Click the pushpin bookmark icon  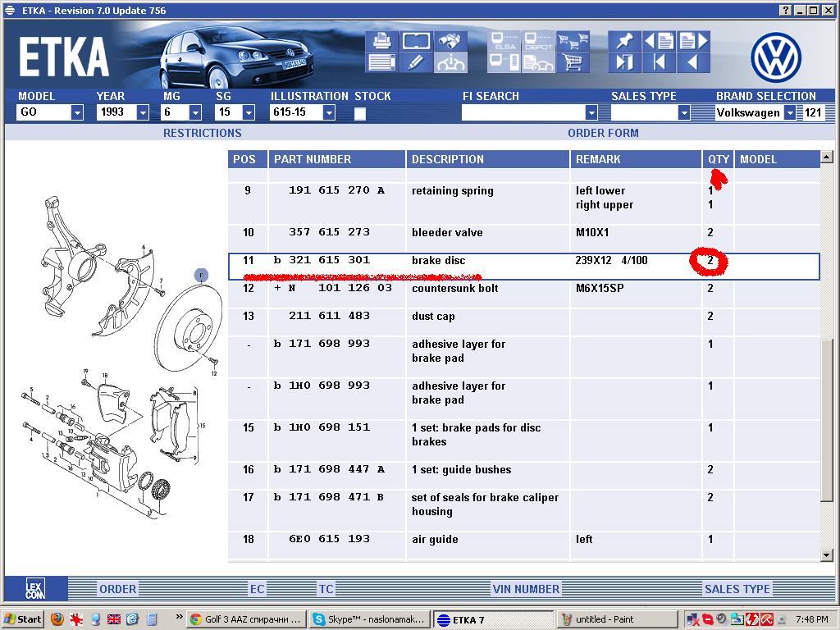pyautogui.click(x=623, y=40)
